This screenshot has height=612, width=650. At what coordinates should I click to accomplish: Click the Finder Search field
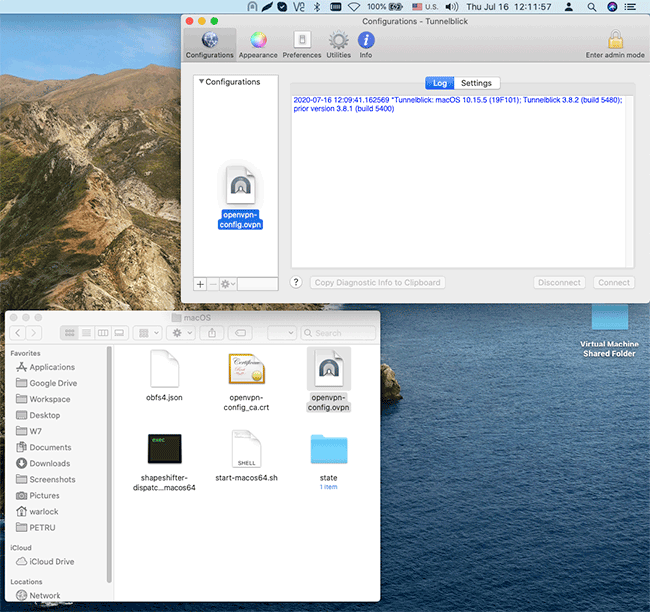coord(338,333)
